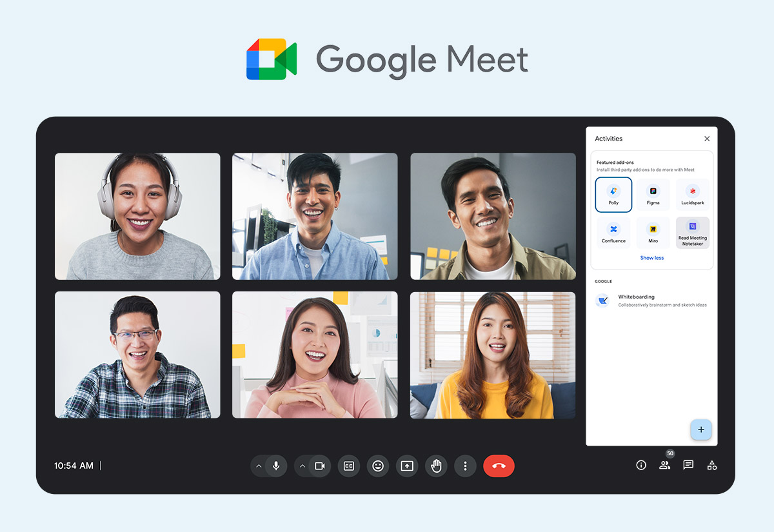Expand camera video options chevron

303,466
